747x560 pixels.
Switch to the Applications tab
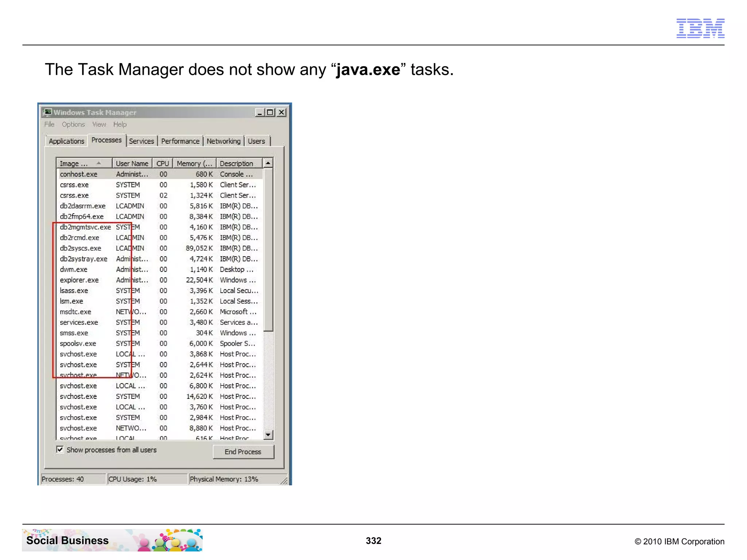66,141
